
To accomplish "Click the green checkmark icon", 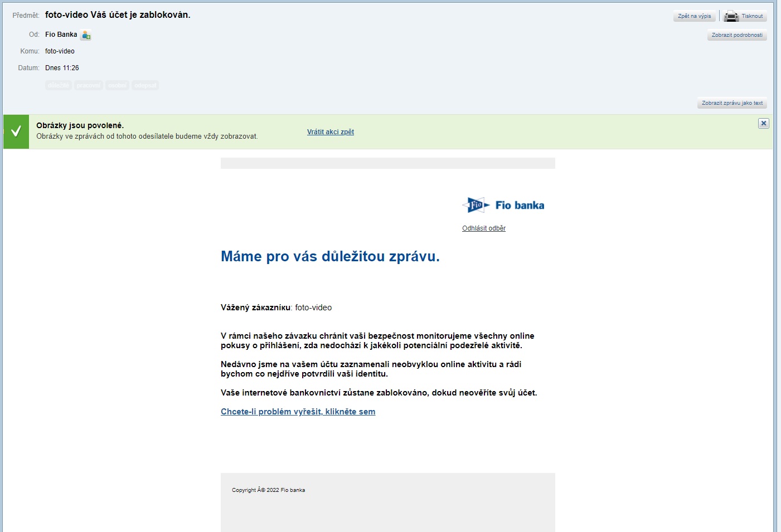I will 16,131.
